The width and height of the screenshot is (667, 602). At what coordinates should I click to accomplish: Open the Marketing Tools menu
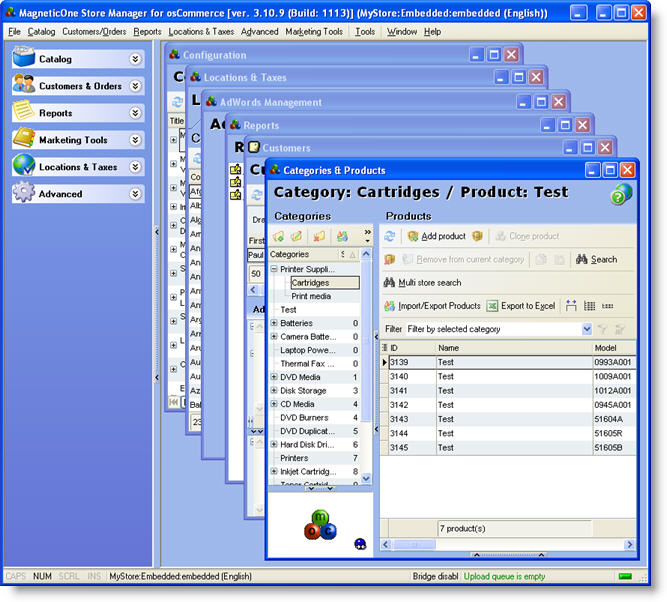[314, 31]
